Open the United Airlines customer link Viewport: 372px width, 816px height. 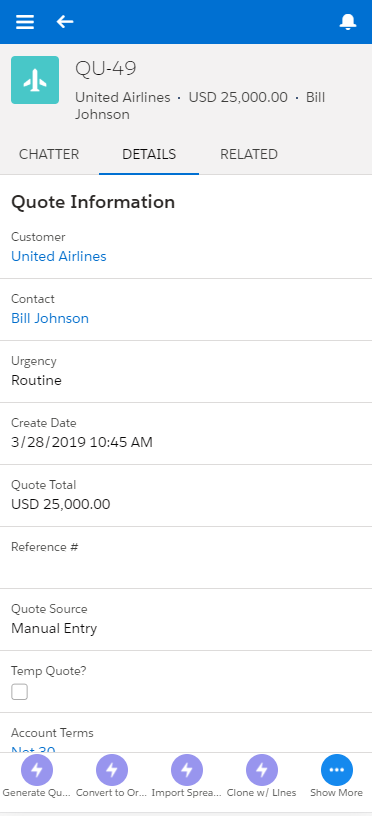coord(59,256)
